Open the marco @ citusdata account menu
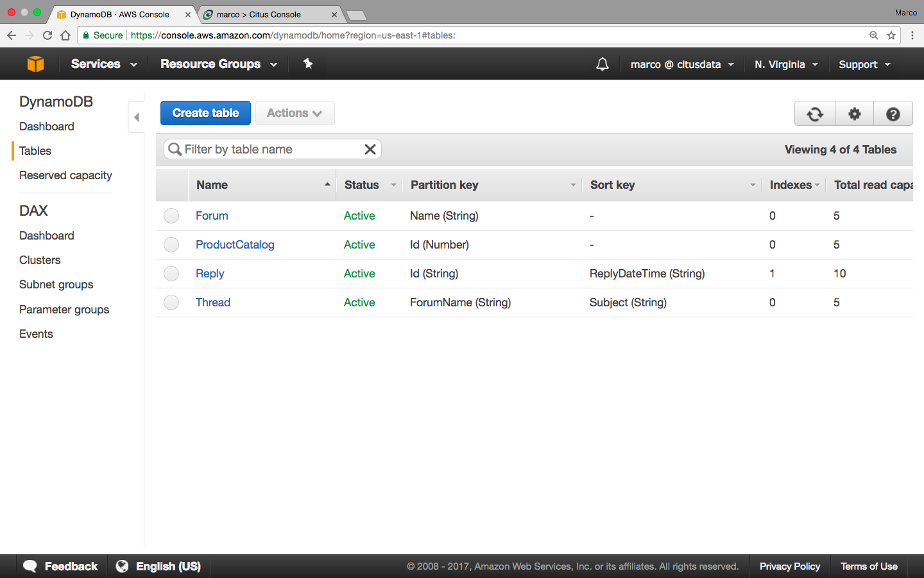This screenshot has width=924, height=578. coord(682,64)
